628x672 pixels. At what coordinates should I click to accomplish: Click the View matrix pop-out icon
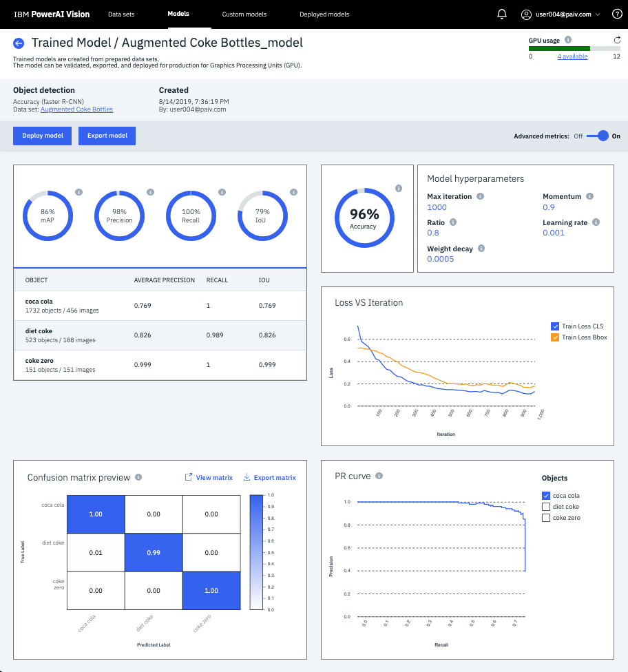click(x=188, y=477)
